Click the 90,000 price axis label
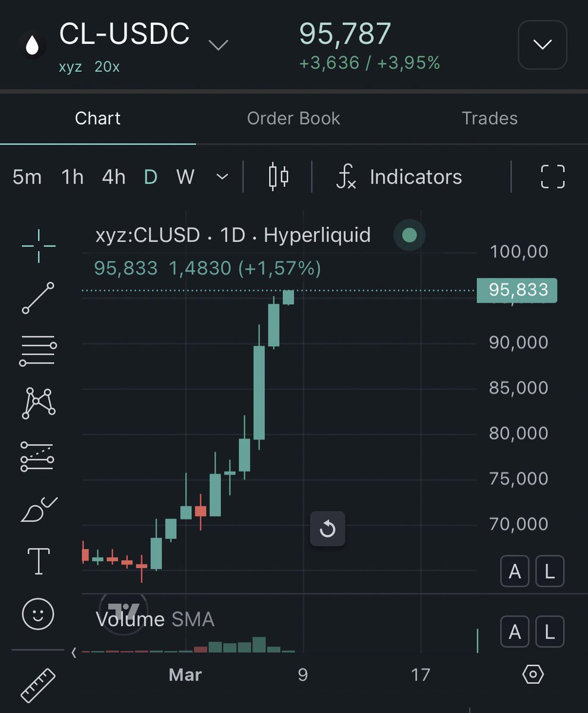Viewport: 588px width, 713px height. (519, 342)
